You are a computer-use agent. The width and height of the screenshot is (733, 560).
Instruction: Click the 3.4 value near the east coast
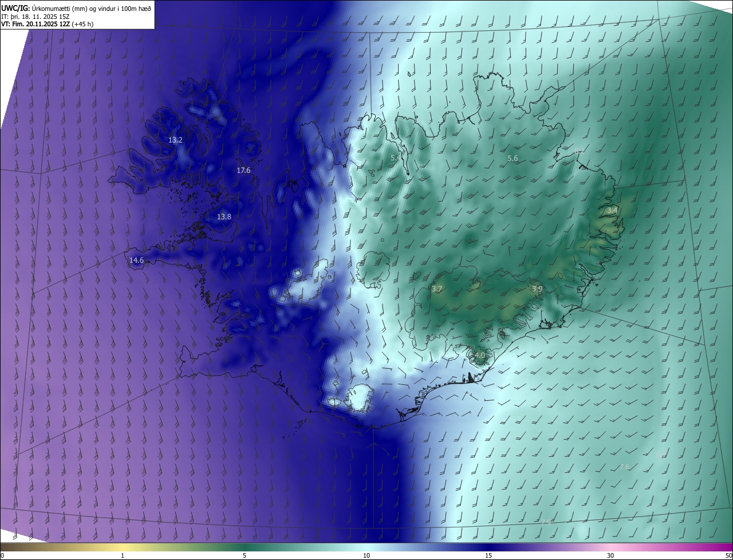[x=612, y=211]
